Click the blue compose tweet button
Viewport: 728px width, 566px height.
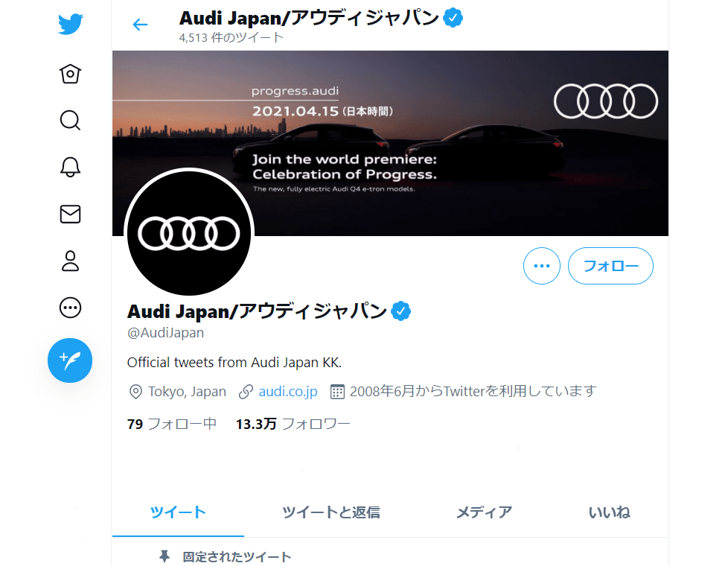tap(70, 360)
